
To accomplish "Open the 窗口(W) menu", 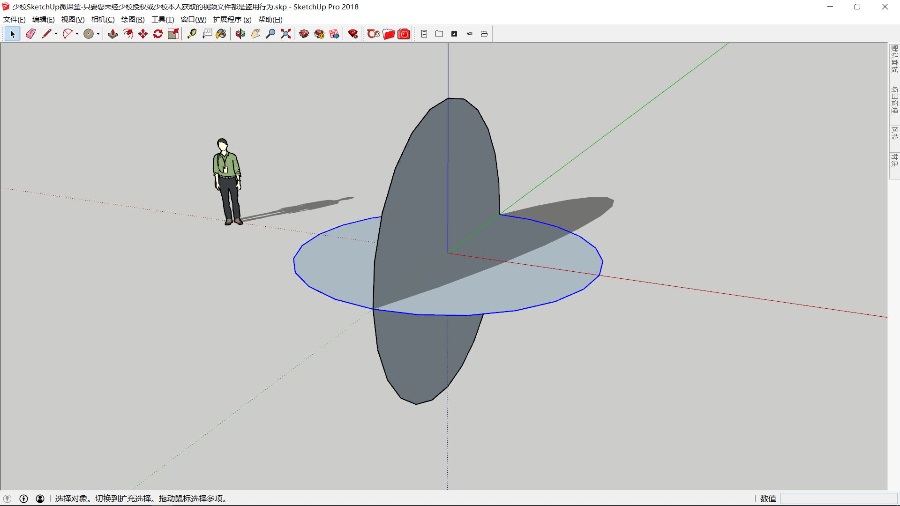I will 193,20.
